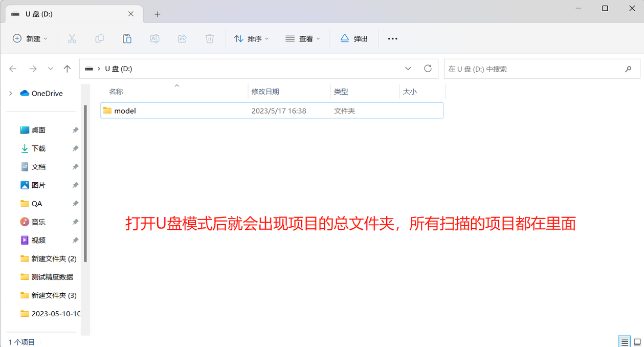Close the U 盘 (D:) tab
The height and width of the screenshot is (347, 644).
(131, 14)
